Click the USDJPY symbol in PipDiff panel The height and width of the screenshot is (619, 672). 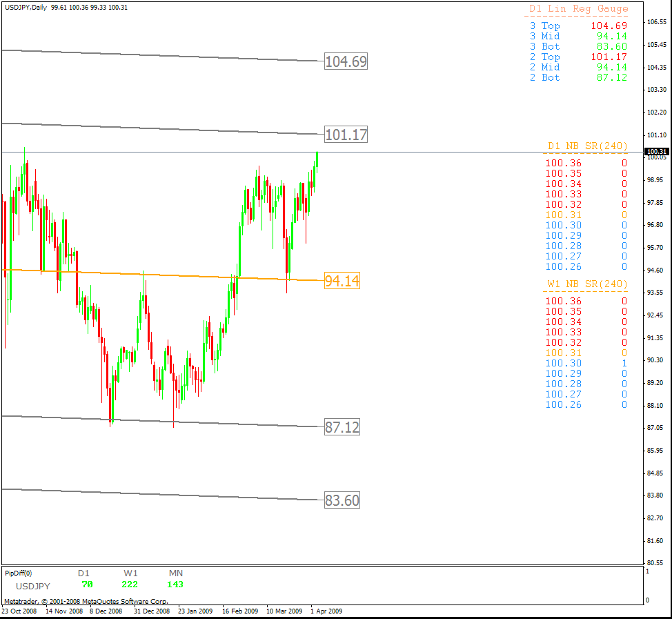click(33, 586)
